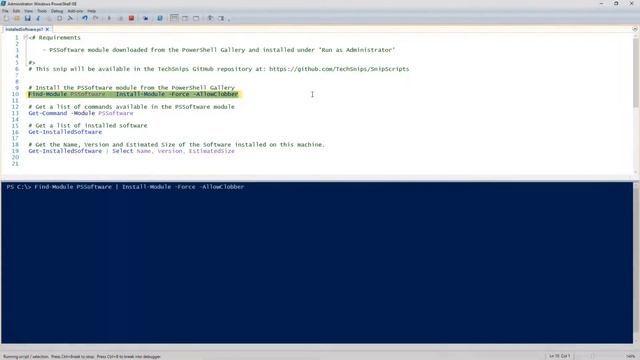Click the 'Get-InstalledSoftware | Select Name' line 19
Screen dimensions: 640x360
(x=131, y=151)
